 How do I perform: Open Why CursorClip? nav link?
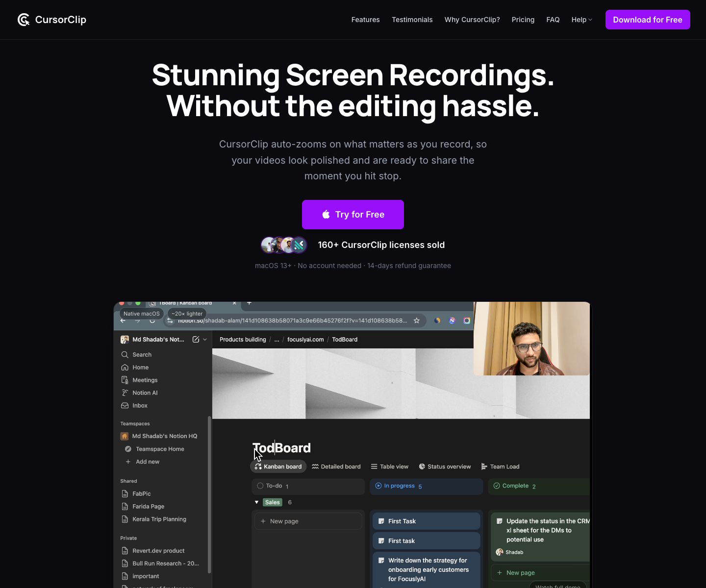pos(472,20)
